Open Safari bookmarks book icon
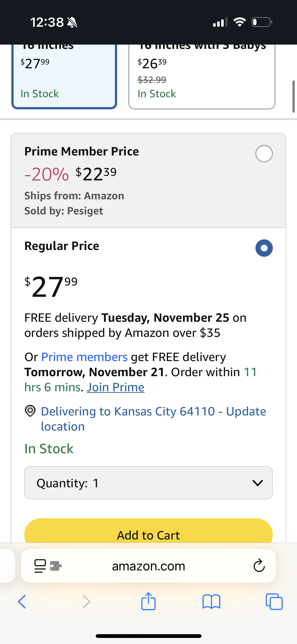This screenshot has height=644, width=297. 211,602
